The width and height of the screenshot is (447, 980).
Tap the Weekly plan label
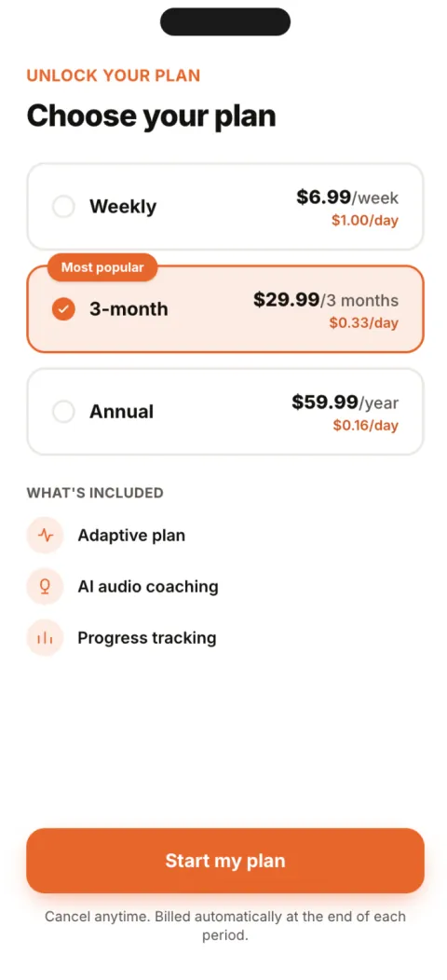tap(123, 206)
